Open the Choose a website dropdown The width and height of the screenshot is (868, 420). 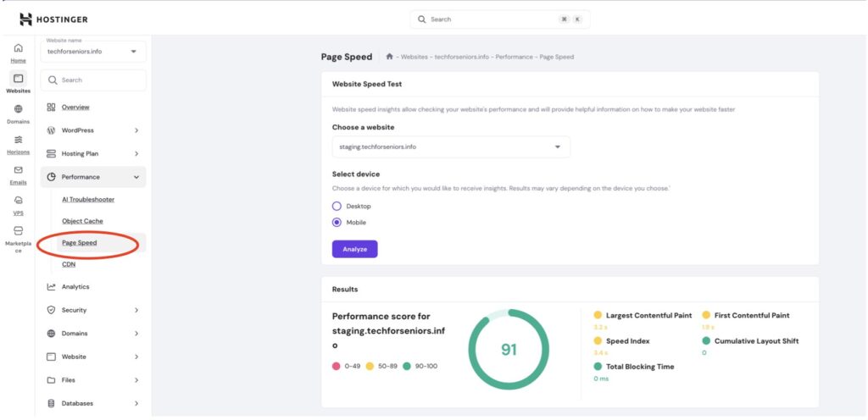450,146
